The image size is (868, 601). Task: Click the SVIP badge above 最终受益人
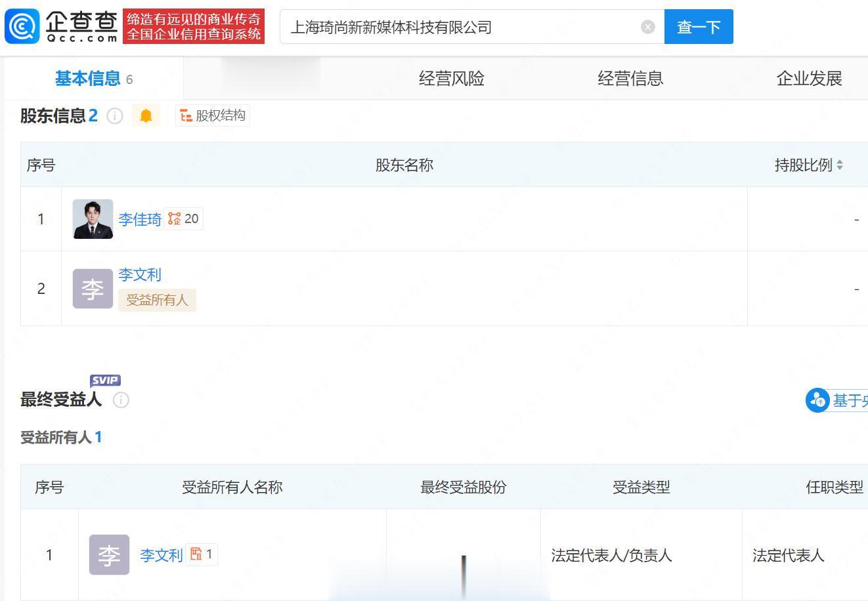106,381
